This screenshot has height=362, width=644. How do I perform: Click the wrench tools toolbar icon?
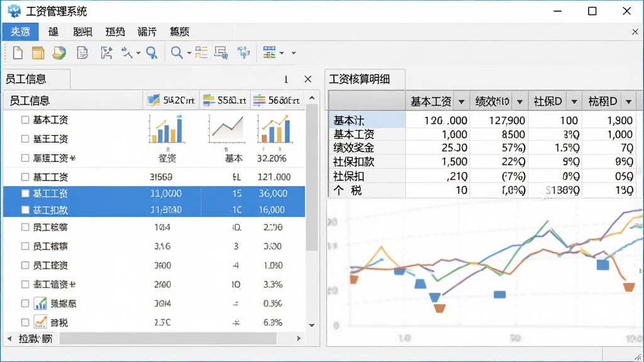coord(127,53)
